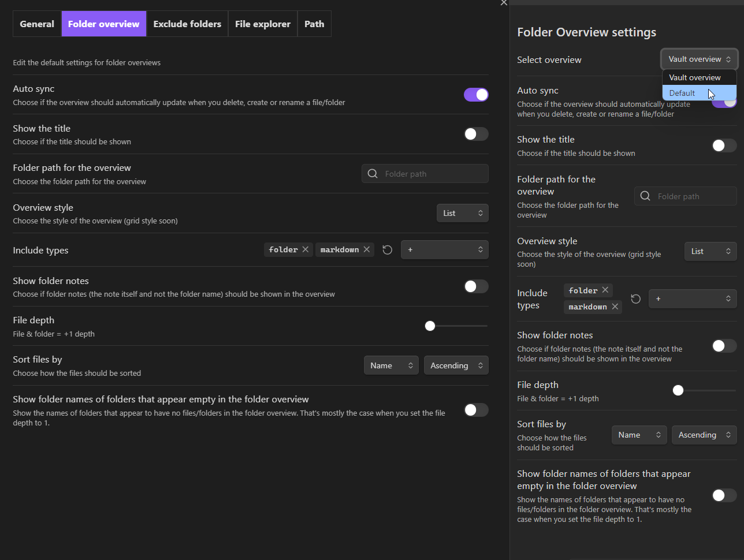The height and width of the screenshot is (560, 744).
Task: Click the search icon in left Folder path field
Action: pyautogui.click(x=373, y=174)
